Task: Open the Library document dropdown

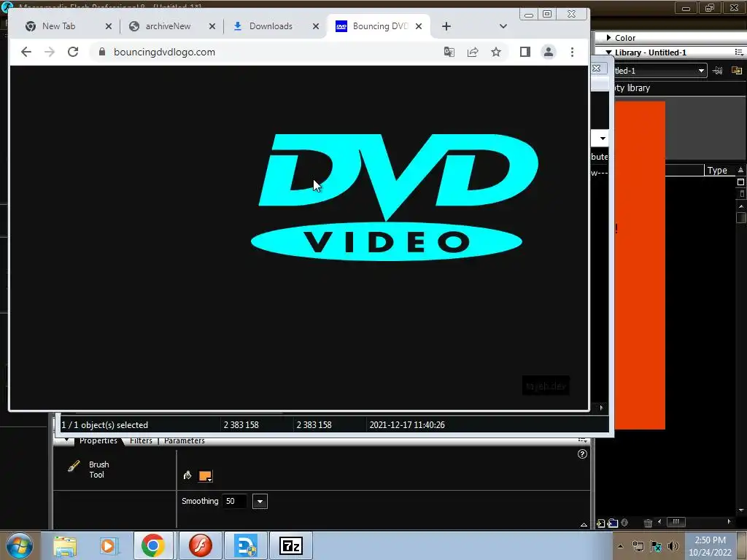Action: (x=701, y=71)
